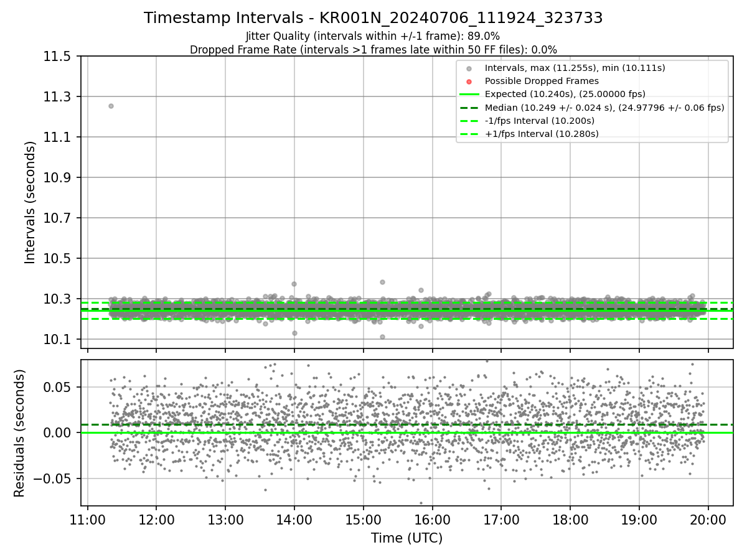
Task: Click the outlier data point near 11.255 seconds
Action: point(111,106)
